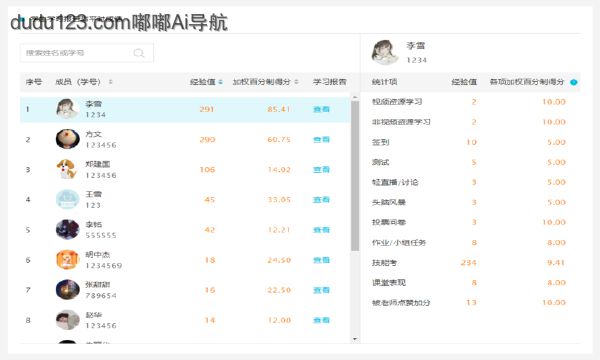Select 李畅's row in the member list
The image size is (600, 360).
click(x=185, y=230)
